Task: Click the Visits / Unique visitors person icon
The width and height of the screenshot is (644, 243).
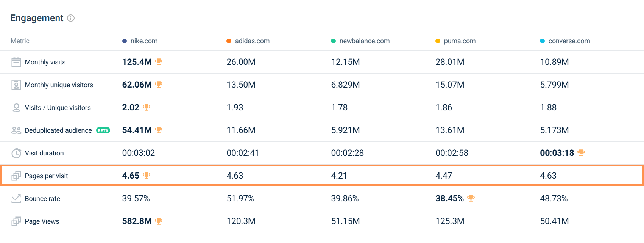Action: pyautogui.click(x=16, y=108)
